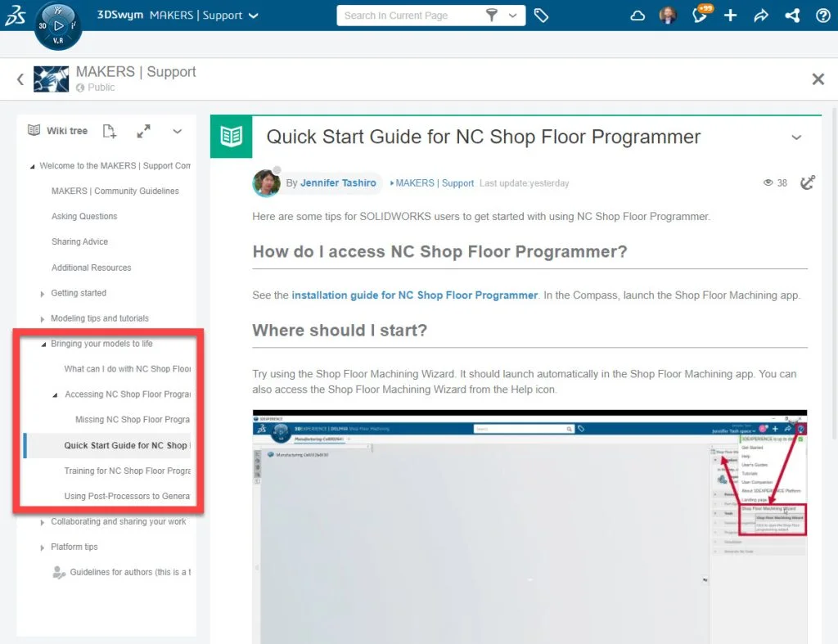Viewport: 838px width, 644px height.
Task: Expand wiki tree to full view
Action: tap(143, 131)
